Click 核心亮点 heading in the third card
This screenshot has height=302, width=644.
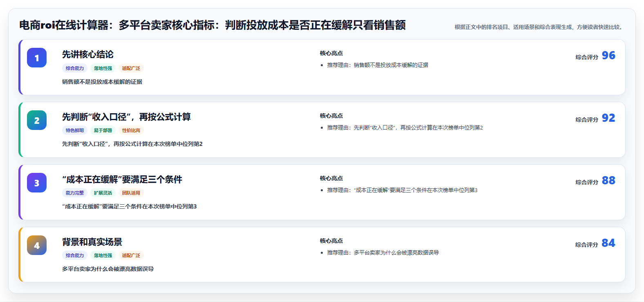(x=331, y=178)
